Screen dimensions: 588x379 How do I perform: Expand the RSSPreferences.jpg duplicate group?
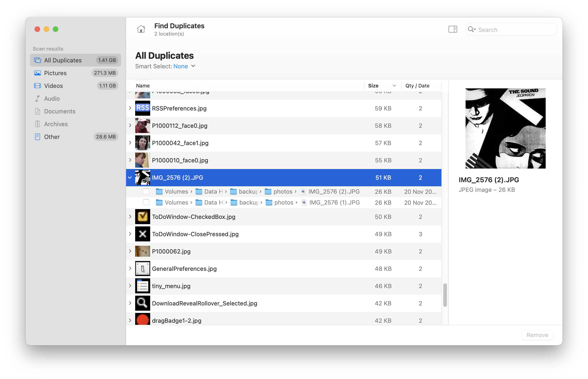coord(130,108)
